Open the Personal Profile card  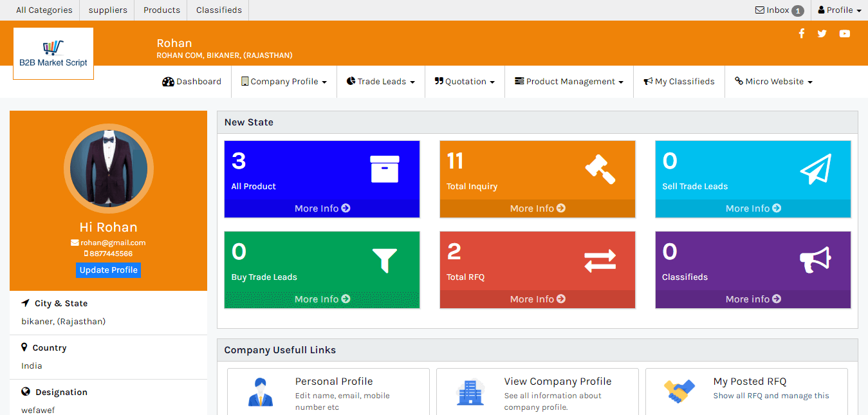(x=328, y=392)
